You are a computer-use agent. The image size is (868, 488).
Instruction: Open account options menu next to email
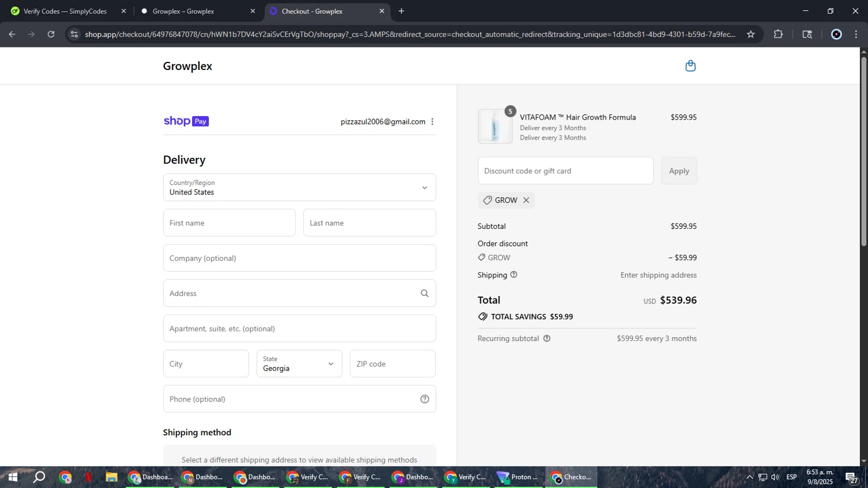pos(432,121)
